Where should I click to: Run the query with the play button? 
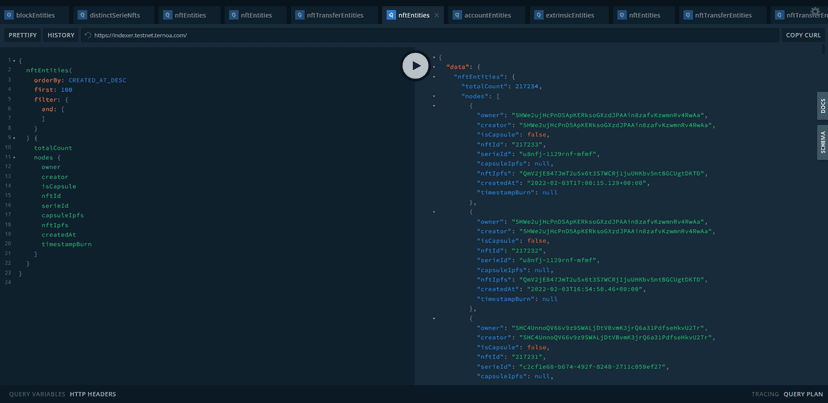(x=415, y=66)
